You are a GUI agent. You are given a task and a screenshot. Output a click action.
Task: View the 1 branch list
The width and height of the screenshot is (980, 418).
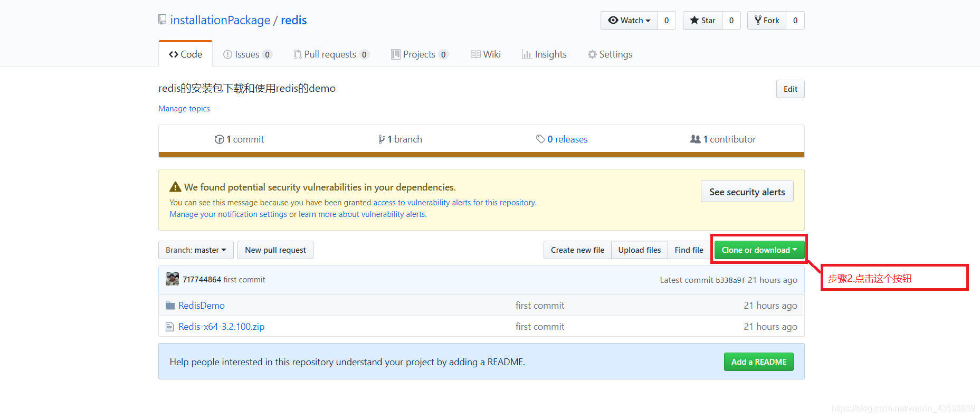[x=400, y=139]
